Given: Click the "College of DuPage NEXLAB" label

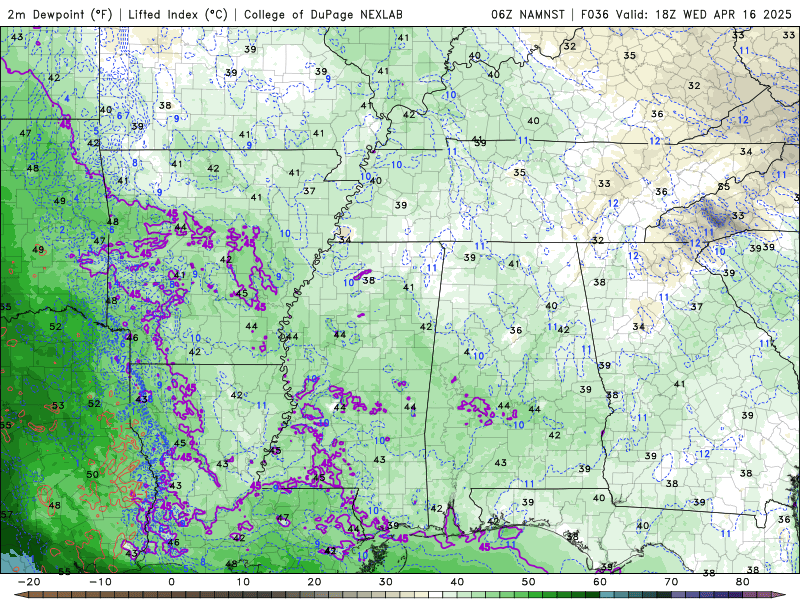Looking at the screenshot, I should 323,14.
